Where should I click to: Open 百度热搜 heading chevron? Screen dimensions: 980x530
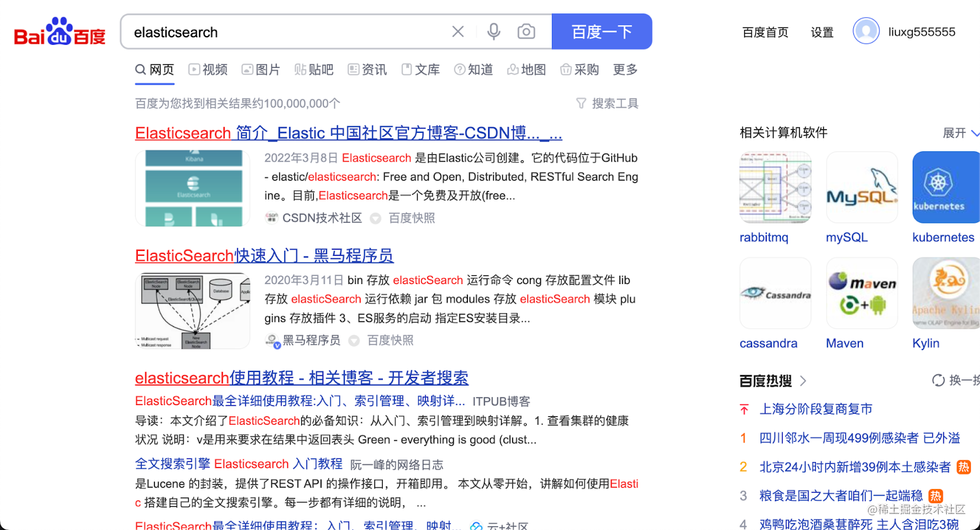pyautogui.click(x=803, y=381)
